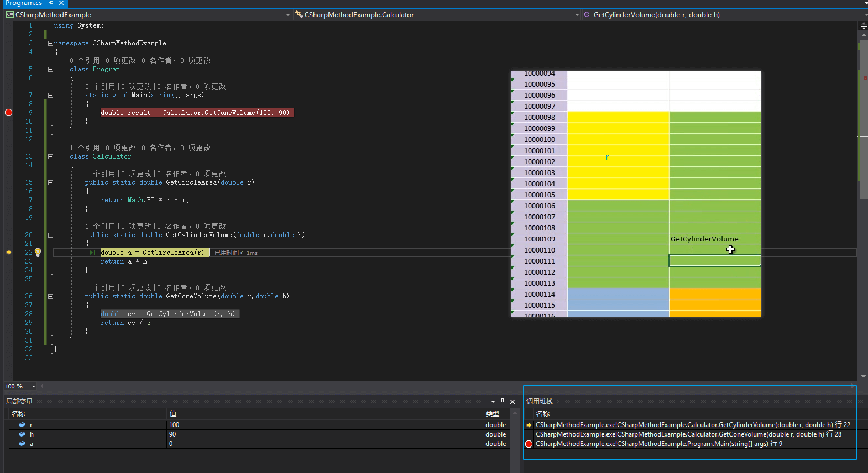The height and width of the screenshot is (473, 868).
Task: Select the Program.Main call stack frame
Action: coord(658,444)
